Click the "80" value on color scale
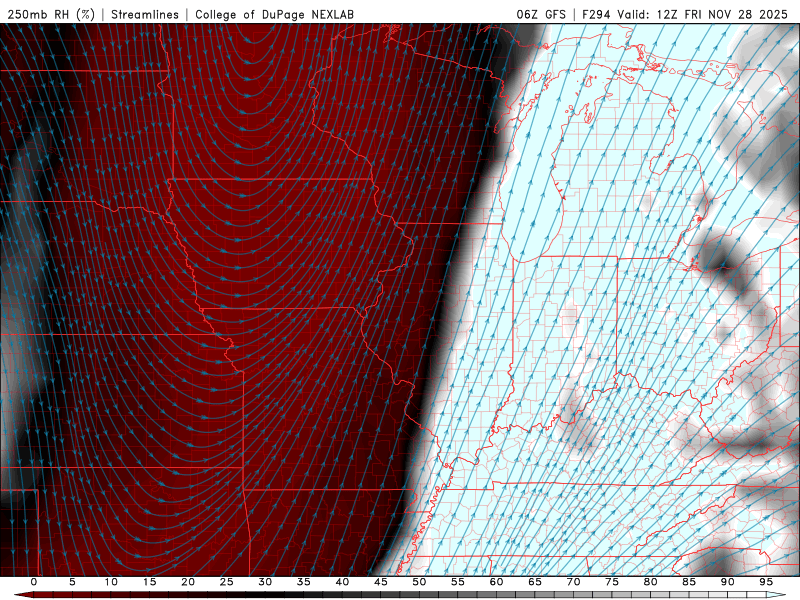Image resolution: width=800 pixels, height=600 pixels. click(x=650, y=582)
